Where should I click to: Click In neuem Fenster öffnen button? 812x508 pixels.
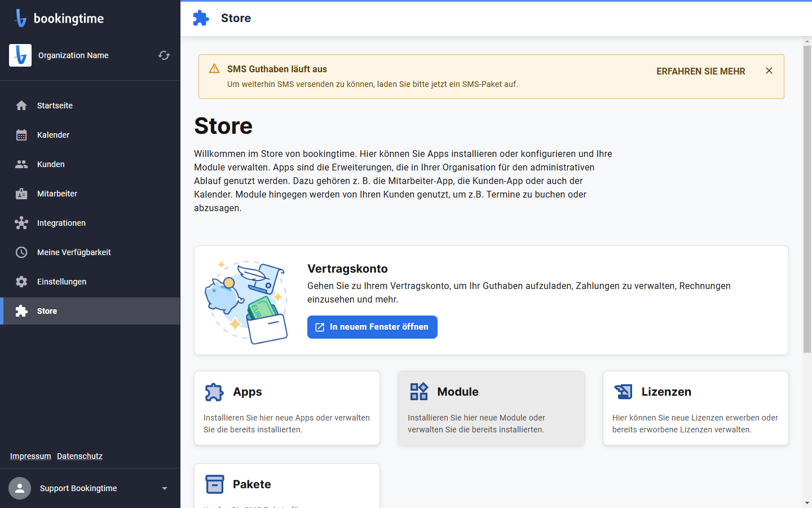click(x=372, y=327)
